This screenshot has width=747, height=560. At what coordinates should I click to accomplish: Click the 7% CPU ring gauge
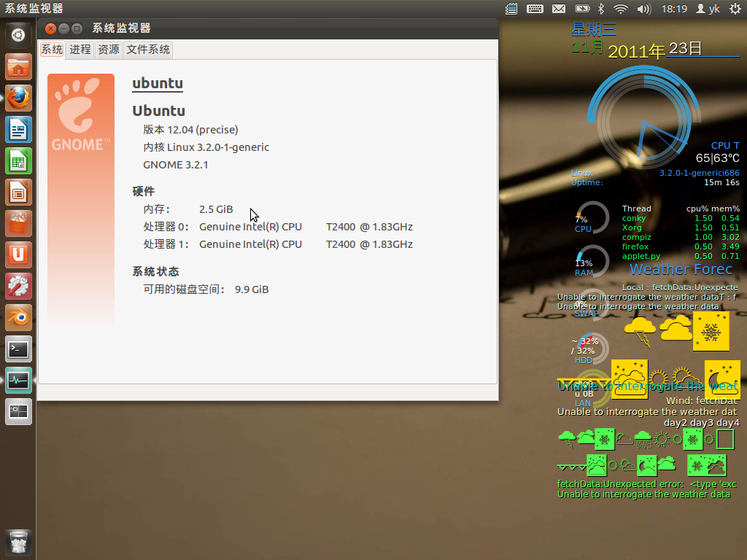[592, 218]
